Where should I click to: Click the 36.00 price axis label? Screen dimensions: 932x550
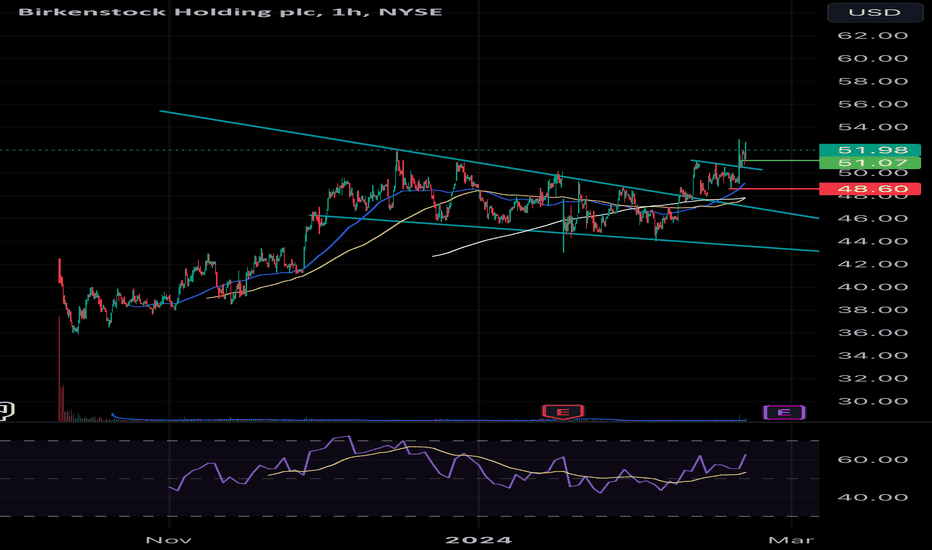(873, 332)
